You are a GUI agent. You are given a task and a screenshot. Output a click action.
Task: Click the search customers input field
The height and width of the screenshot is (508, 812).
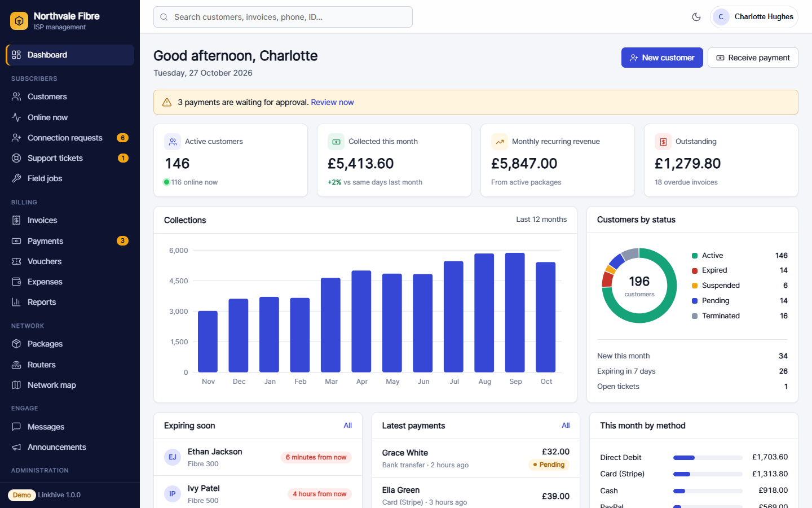[x=283, y=17]
